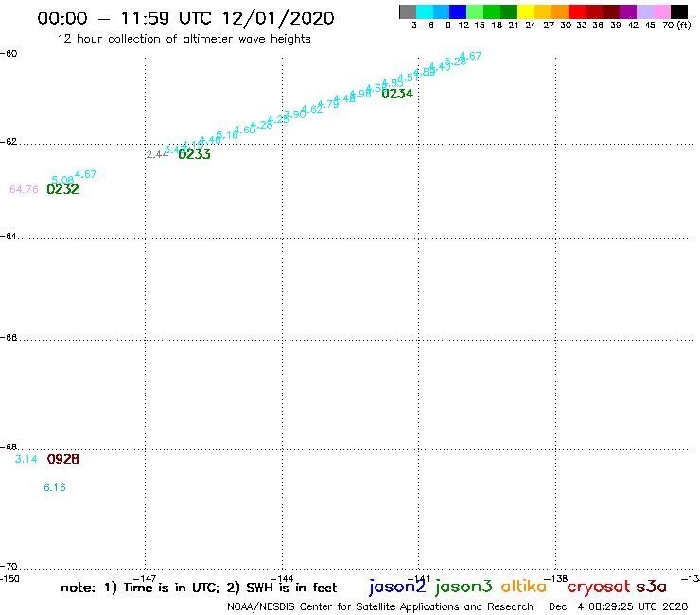Click the pink wave height 64.76
The image size is (700, 615).
click(24, 189)
